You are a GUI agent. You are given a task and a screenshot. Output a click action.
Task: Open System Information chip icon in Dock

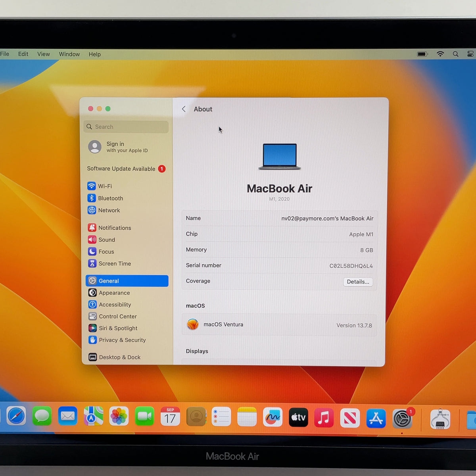pyautogui.click(x=440, y=420)
